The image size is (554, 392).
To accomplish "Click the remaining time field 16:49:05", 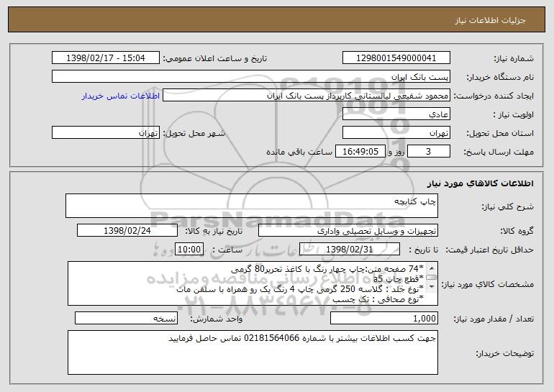I will click(360, 152).
